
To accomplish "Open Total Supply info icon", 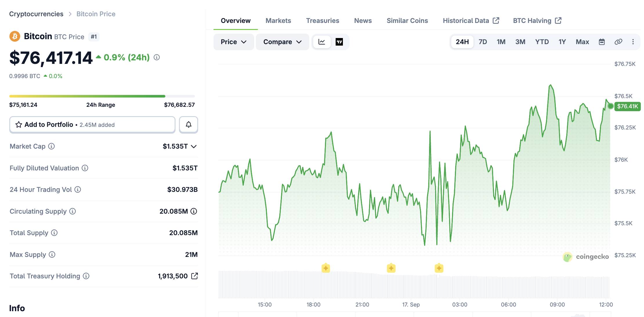I will (54, 233).
